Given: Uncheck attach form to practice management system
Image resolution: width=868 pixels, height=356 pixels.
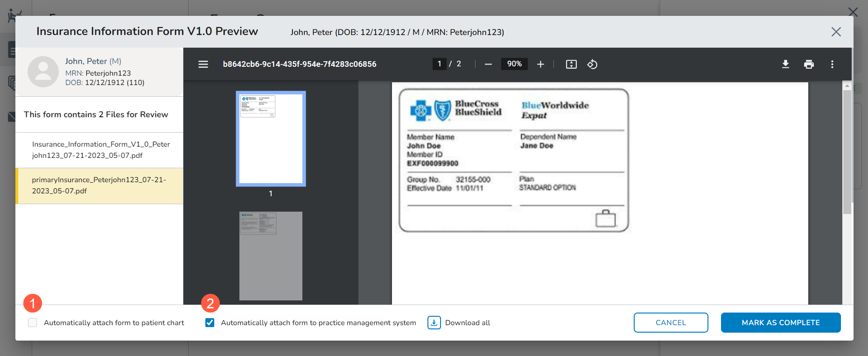Looking at the screenshot, I should coord(210,323).
